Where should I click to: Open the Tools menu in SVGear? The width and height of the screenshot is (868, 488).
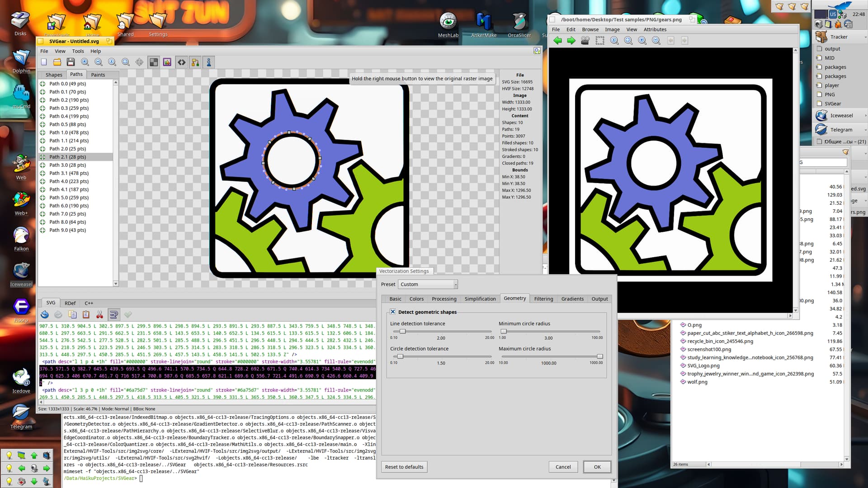point(78,51)
